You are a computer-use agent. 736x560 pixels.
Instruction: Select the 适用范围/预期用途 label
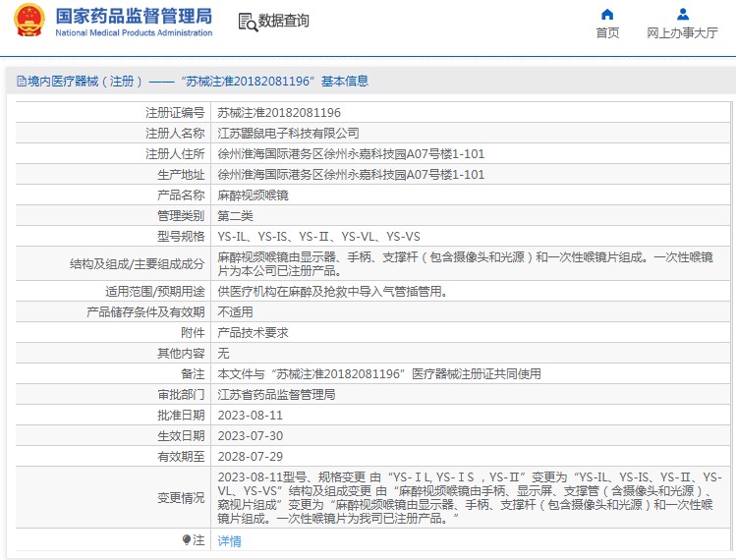point(155,292)
